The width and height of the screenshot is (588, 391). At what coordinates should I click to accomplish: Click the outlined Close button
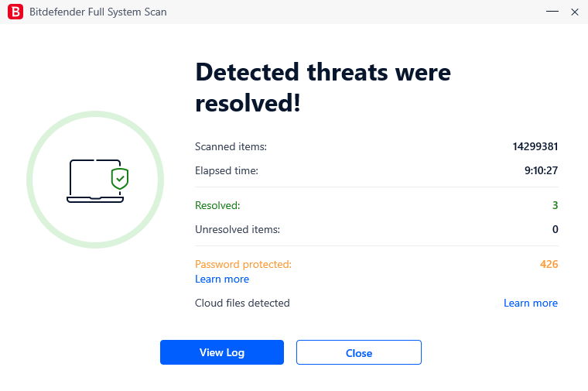(359, 352)
